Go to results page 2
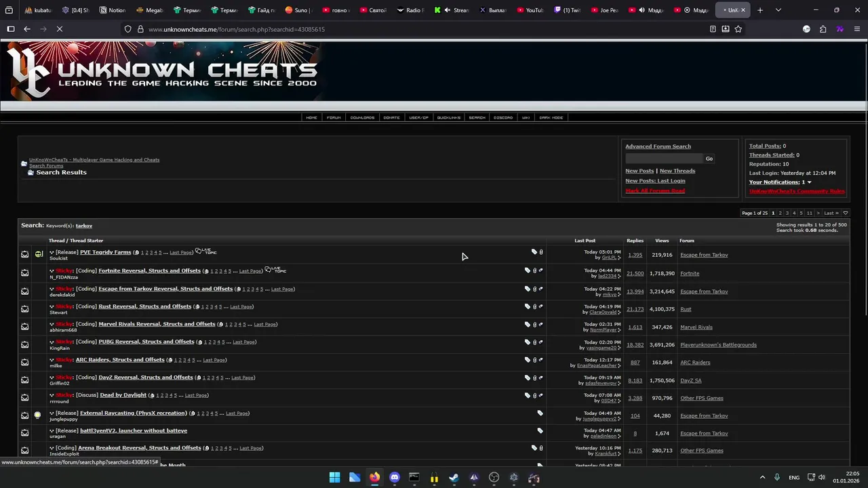The width and height of the screenshot is (868, 488). pyautogui.click(x=780, y=213)
